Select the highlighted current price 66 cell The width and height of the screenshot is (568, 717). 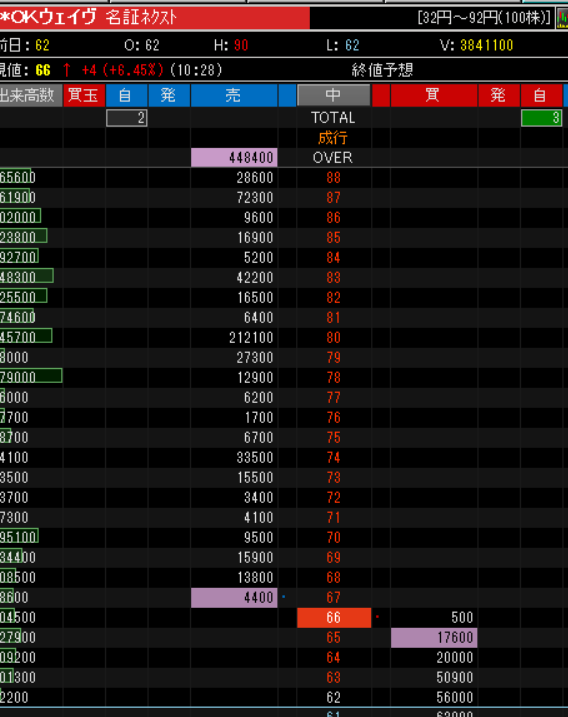(x=334, y=618)
